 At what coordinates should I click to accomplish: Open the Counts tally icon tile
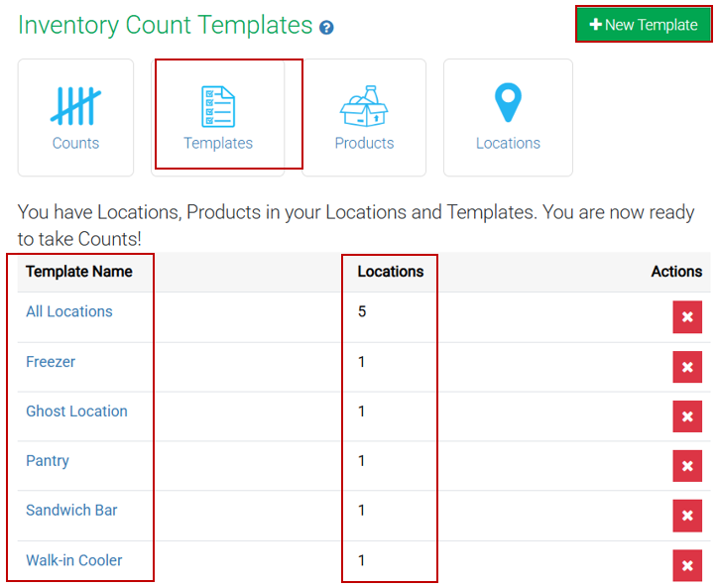75,117
